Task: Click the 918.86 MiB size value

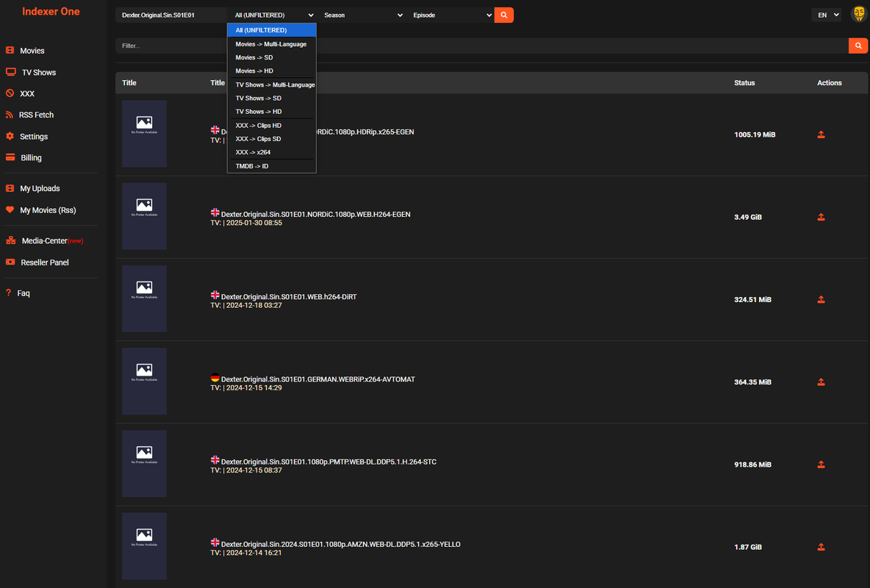Action: [752, 465]
